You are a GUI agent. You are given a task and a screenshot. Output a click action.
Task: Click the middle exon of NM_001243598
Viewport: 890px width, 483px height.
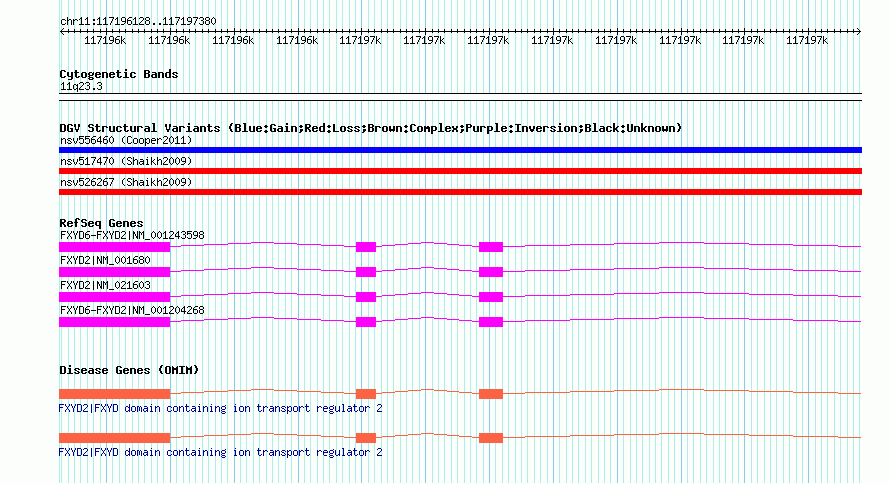(366, 247)
